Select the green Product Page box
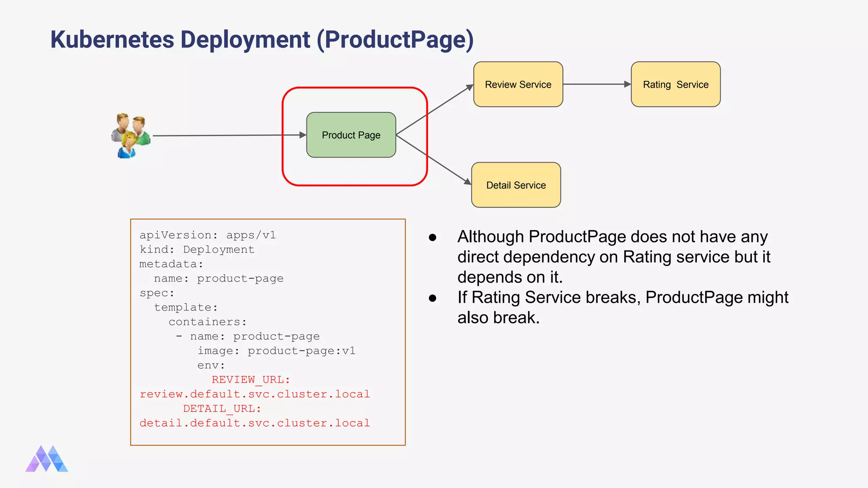The image size is (868, 488). (351, 135)
